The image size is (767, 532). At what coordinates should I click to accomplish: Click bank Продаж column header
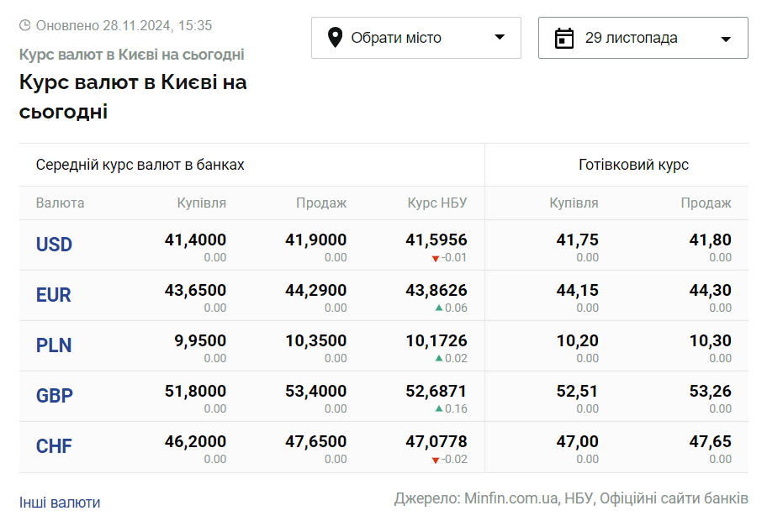(x=321, y=203)
